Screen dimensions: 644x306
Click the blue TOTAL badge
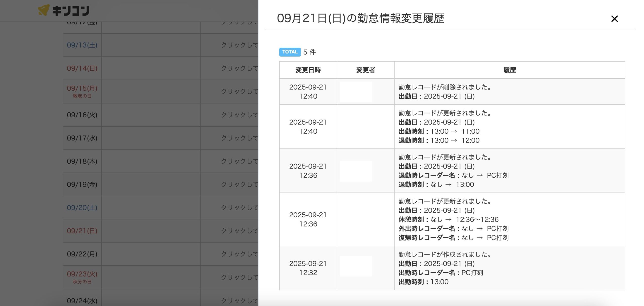[290, 52]
